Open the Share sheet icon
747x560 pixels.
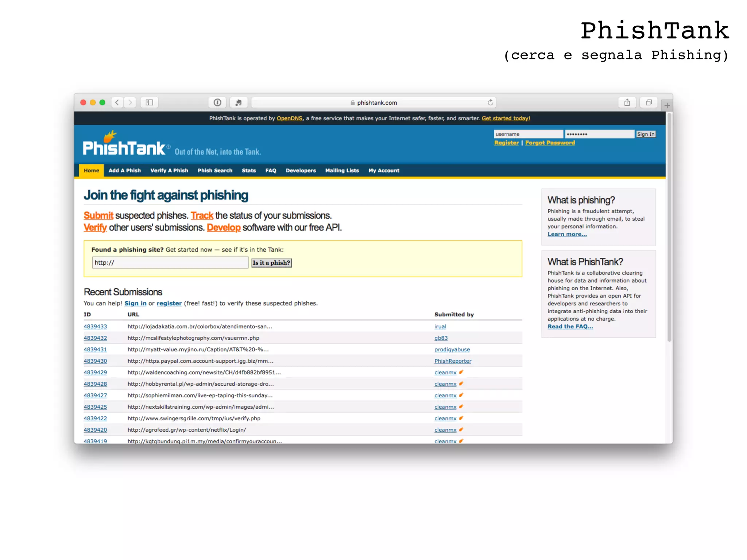pos(627,102)
